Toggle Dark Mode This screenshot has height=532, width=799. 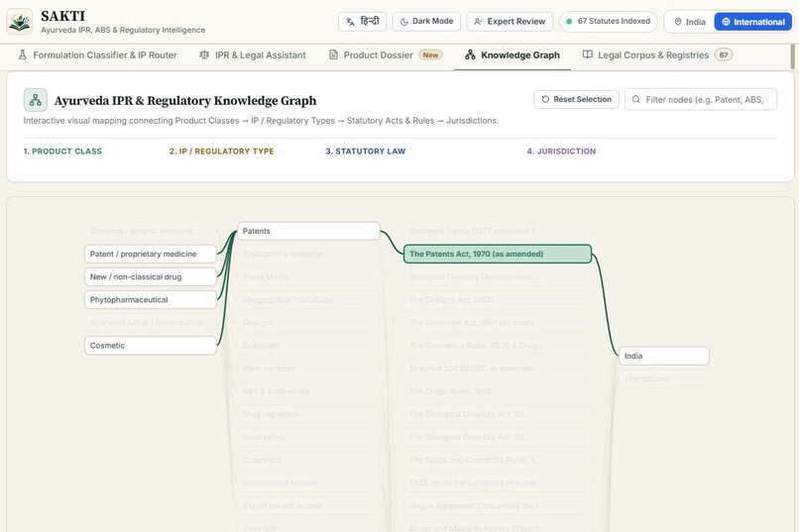(x=426, y=22)
